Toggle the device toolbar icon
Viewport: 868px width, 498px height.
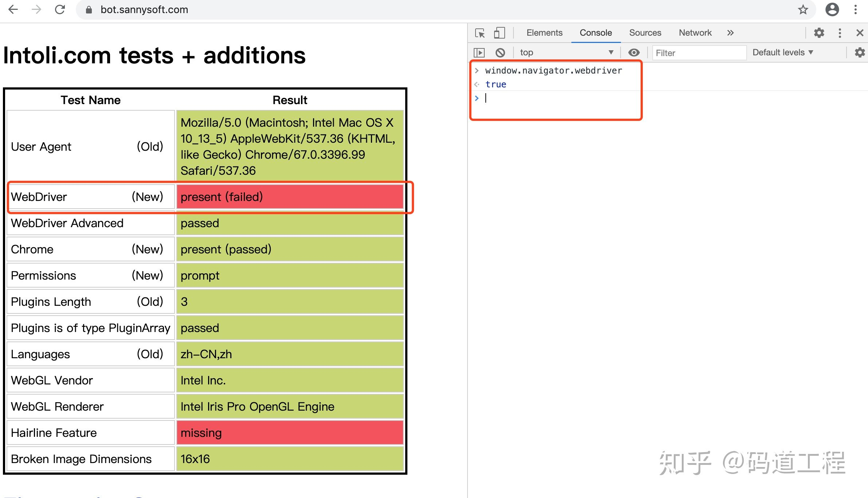coord(499,33)
